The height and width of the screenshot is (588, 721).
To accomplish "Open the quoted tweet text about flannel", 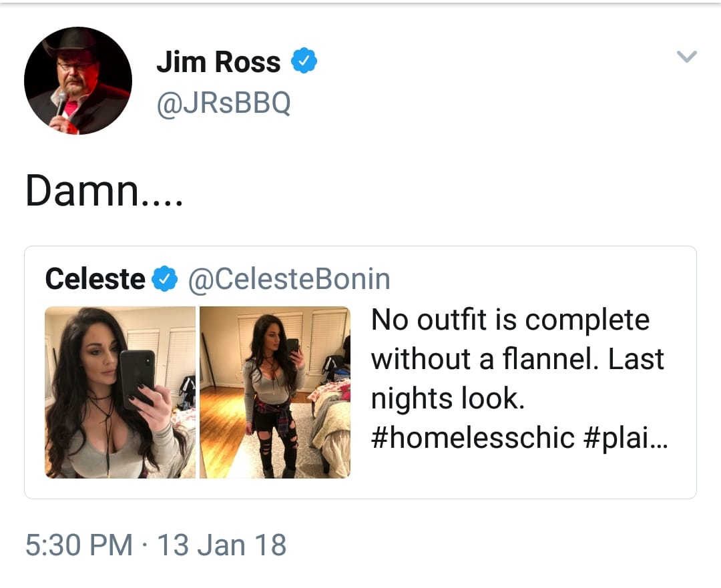I will (519, 378).
